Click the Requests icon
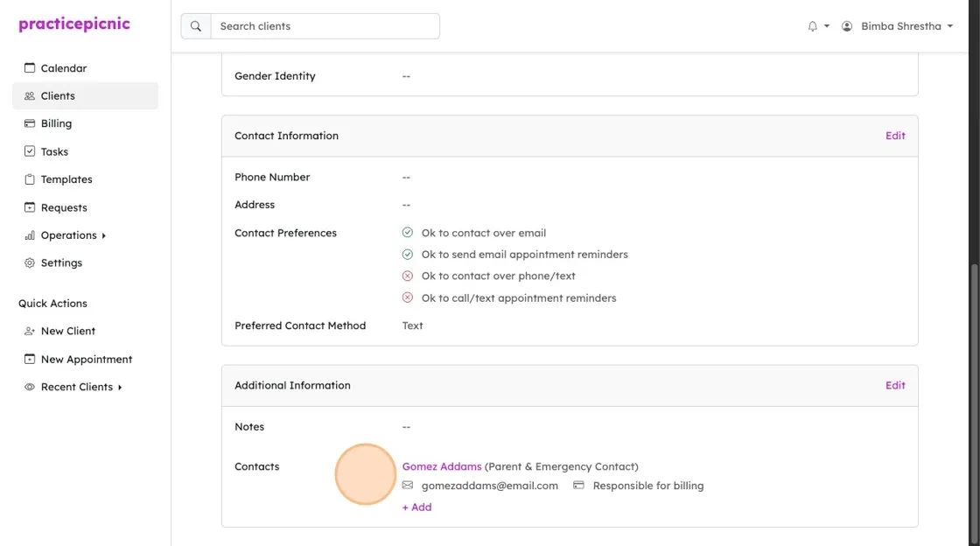Screen dimensions: 980x546 click(x=30, y=206)
